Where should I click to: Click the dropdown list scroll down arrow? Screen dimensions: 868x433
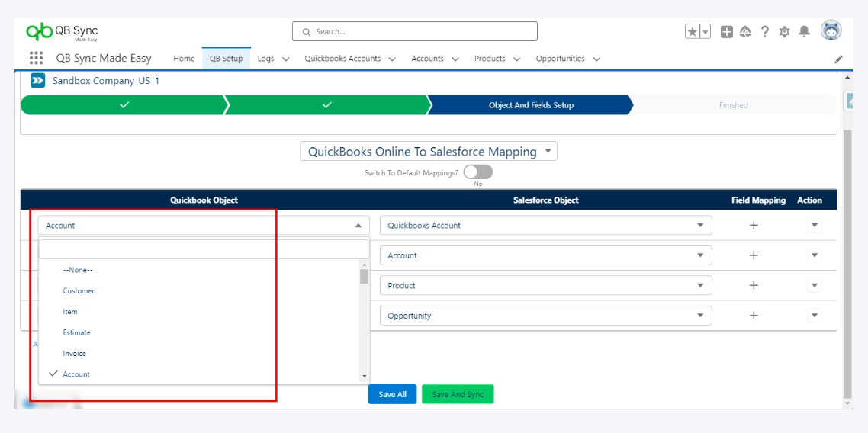pyautogui.click(x=364, y=376)
